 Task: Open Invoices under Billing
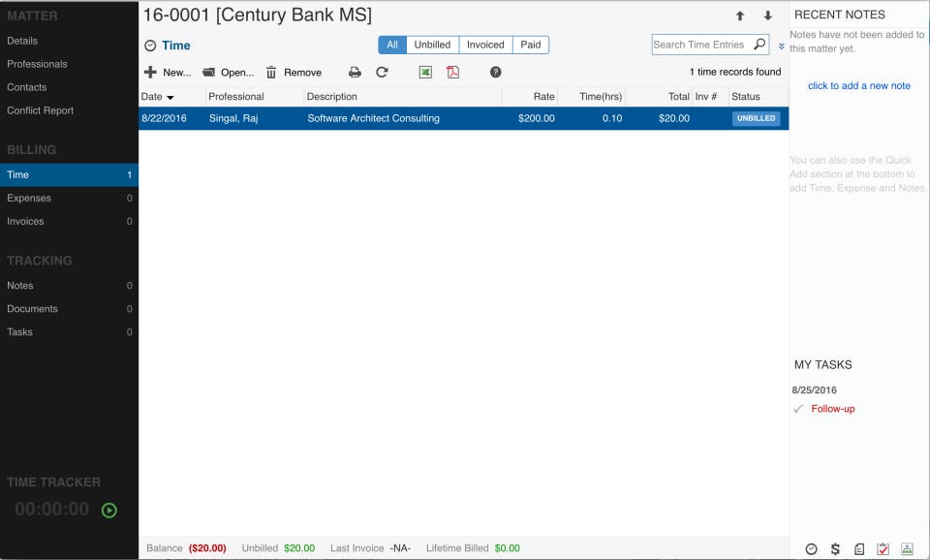point(69,221)
